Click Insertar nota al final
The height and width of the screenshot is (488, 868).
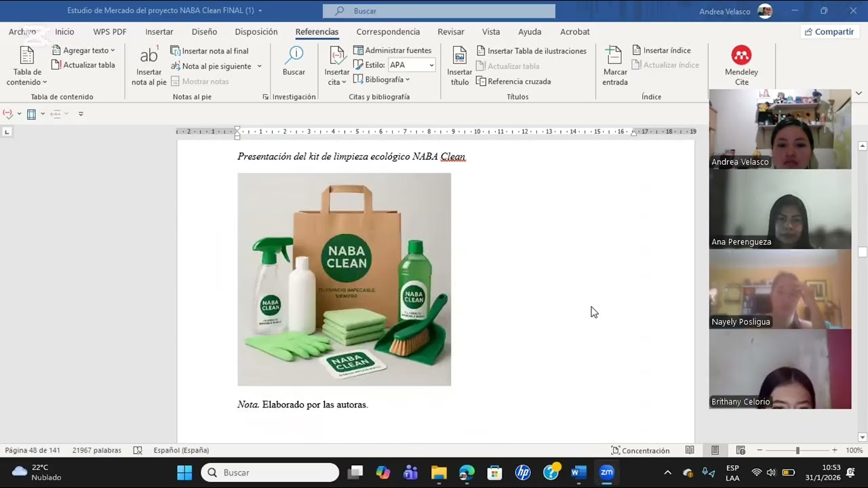pyautogui.click(x=209, y=51)
